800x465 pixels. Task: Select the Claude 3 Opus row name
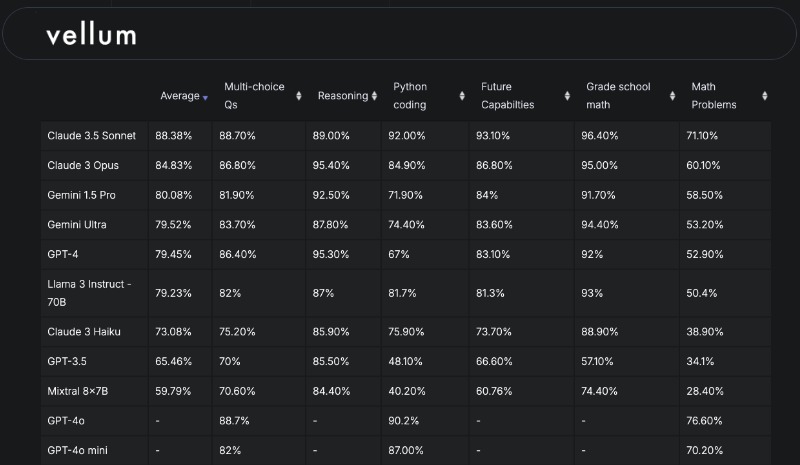point(83,165)
